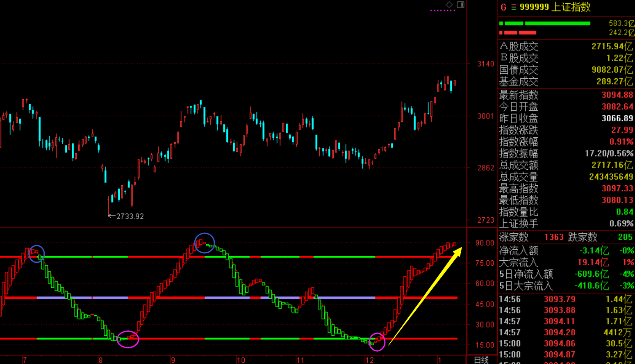Click the 75.00 indicator axis label
This screenshot has height=364, width=635.
click(x=485, y=263)
